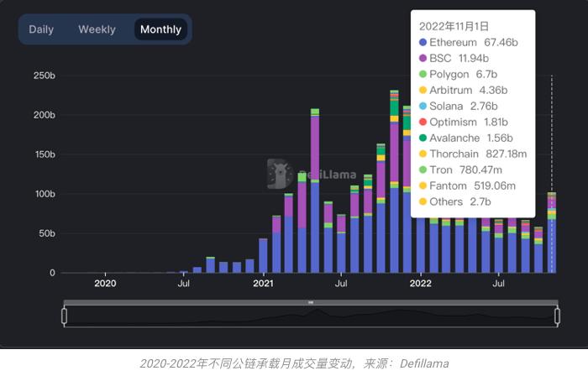Click the light blue Solana legend dot
Image resolution: width=588 pixels, height=376 pixels.
click(422, 106)
